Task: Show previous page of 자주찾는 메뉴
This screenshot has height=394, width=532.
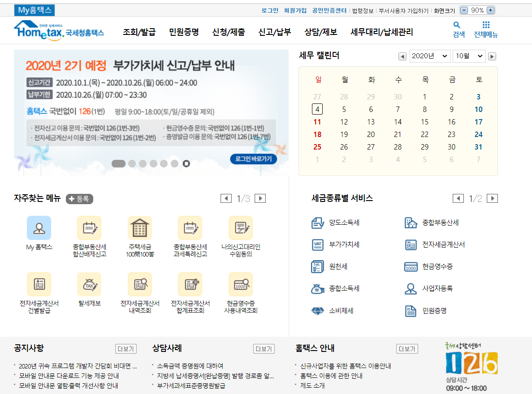Action: click(226, 198)
